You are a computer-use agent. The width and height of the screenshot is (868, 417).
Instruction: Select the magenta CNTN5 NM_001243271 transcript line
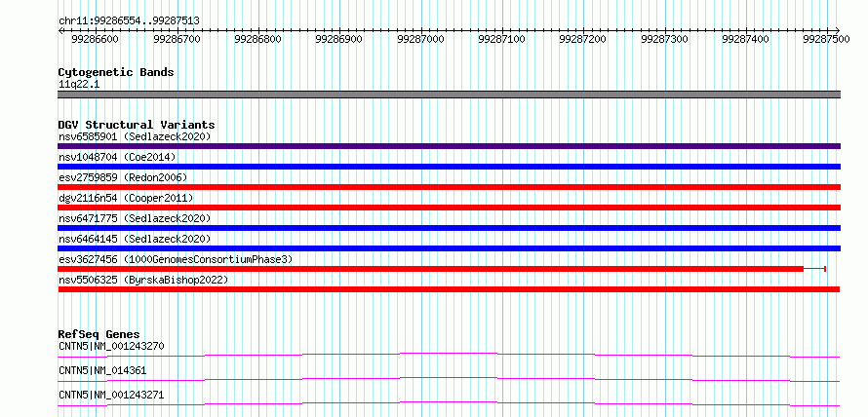click(449, 403)
